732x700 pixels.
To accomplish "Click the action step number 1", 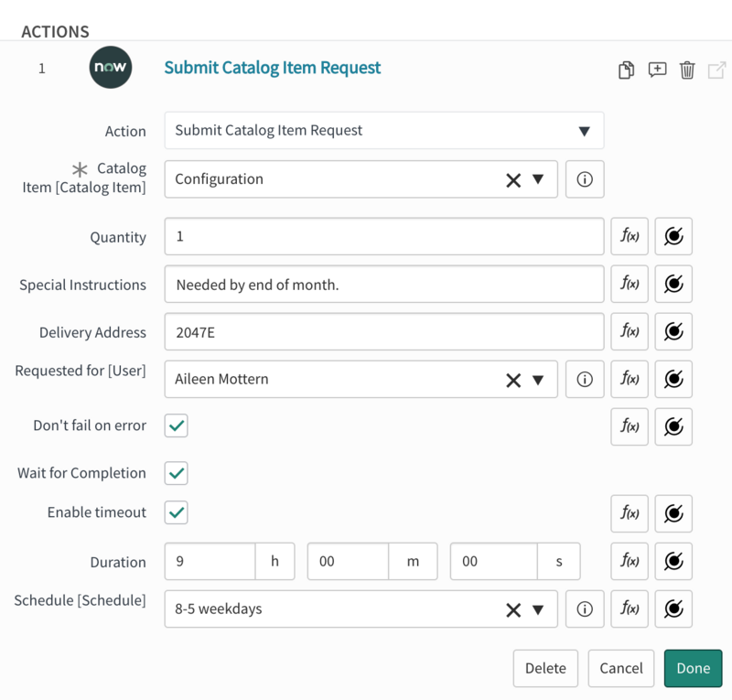I will point(41,69).
